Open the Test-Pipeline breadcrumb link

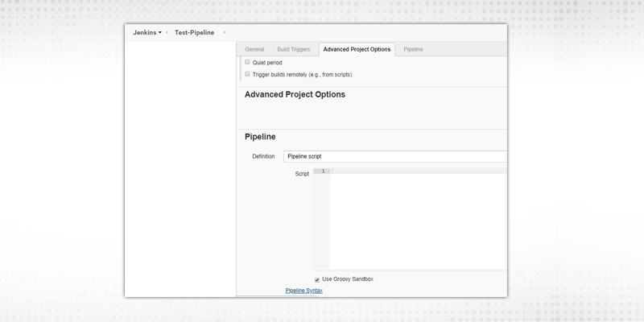(x=194, y=33)
